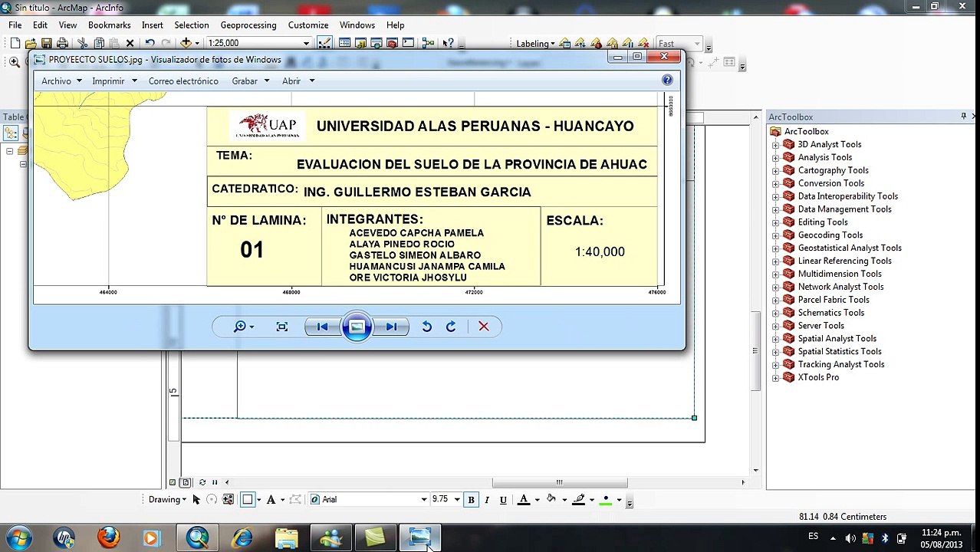This screenshot has width=980, height=552.
Task: Open the Insert menu
Action: 152,25
